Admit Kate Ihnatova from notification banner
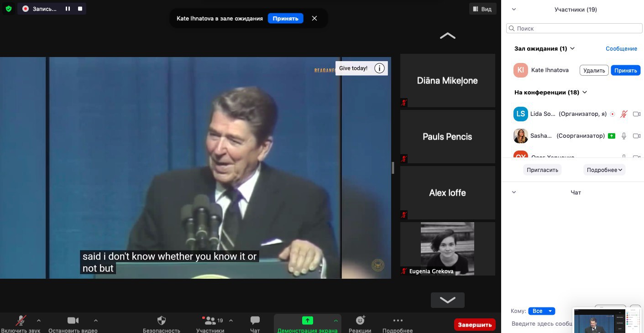Screen dimensions: 644x333 [285, 18]
